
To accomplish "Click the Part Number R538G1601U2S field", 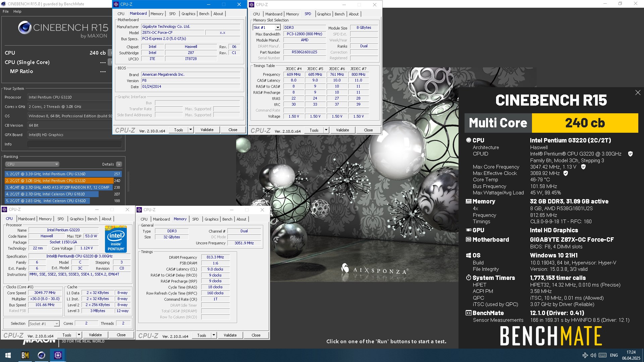I will tap(304, 52).
